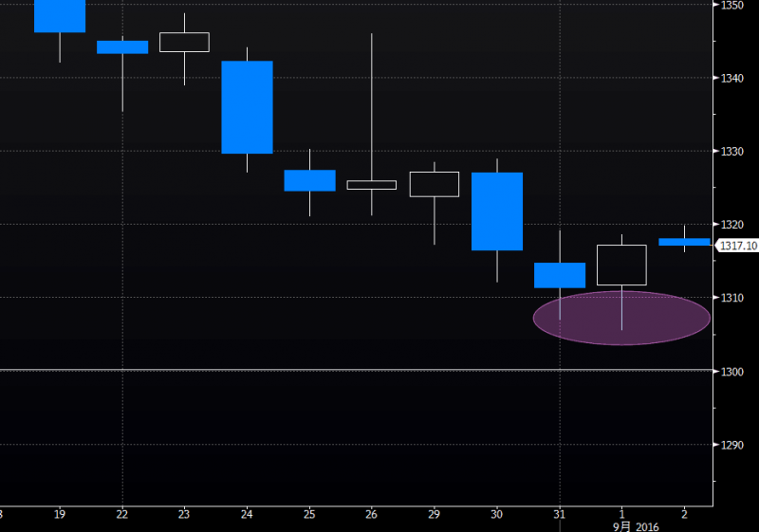
Task: Click the date label 19 on the time axis
Action: click(x=60, y=513)
